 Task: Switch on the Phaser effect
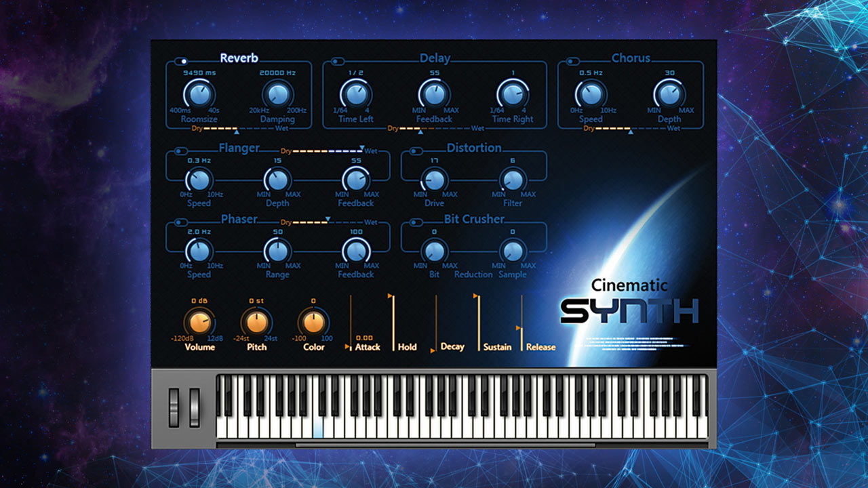(180, 222)
